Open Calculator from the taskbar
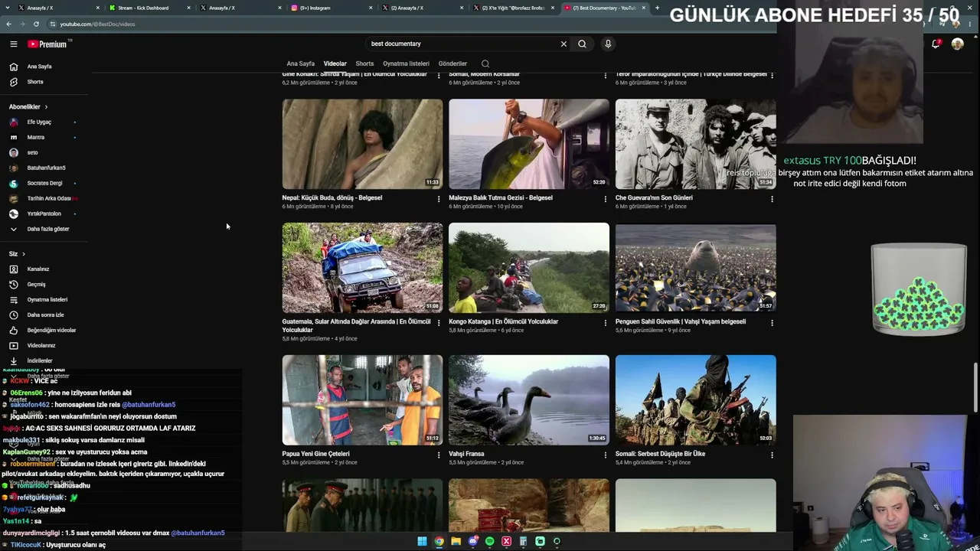The width and height of the screenshot is (980, 551). (523, 541)
